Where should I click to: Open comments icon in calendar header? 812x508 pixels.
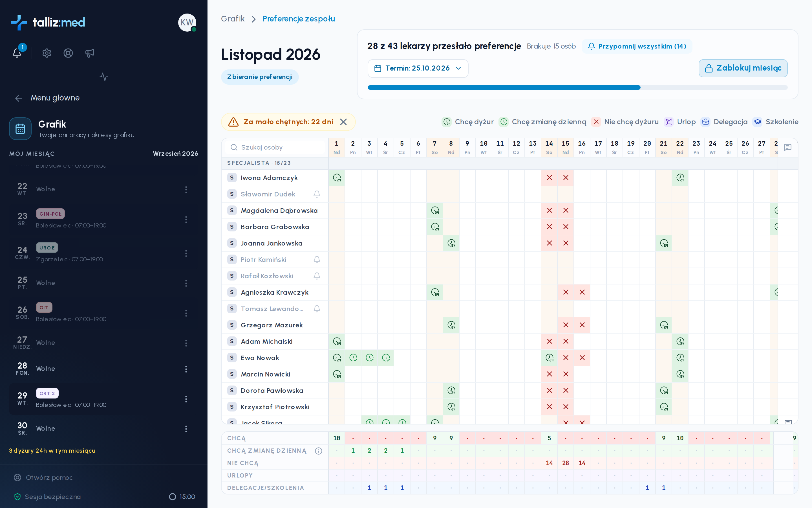click(787, 148)
